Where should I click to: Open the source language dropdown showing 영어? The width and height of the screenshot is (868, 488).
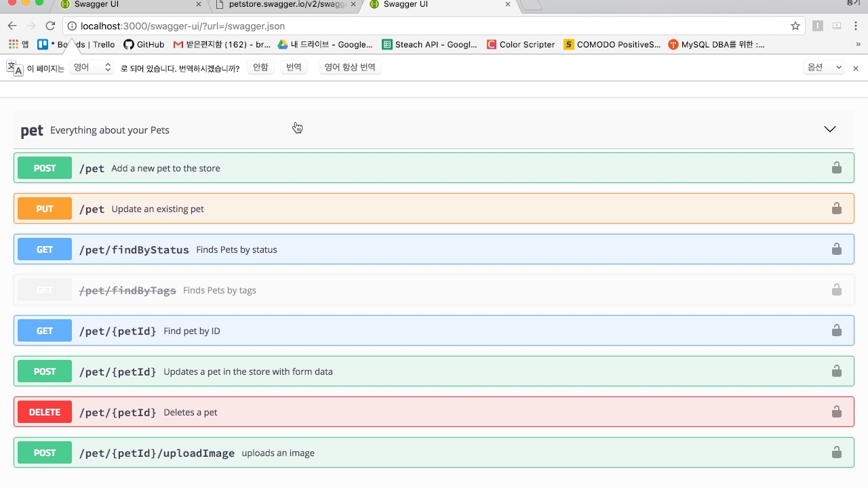click(91, 68)
